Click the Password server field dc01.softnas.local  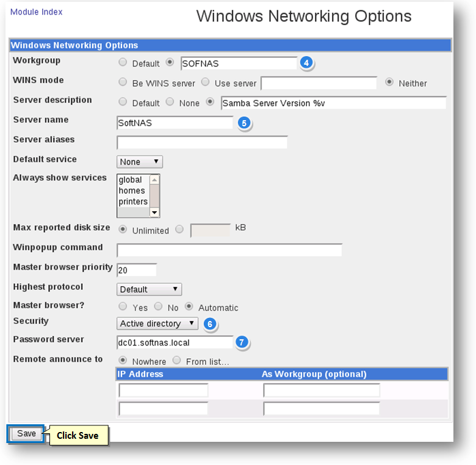175,342
